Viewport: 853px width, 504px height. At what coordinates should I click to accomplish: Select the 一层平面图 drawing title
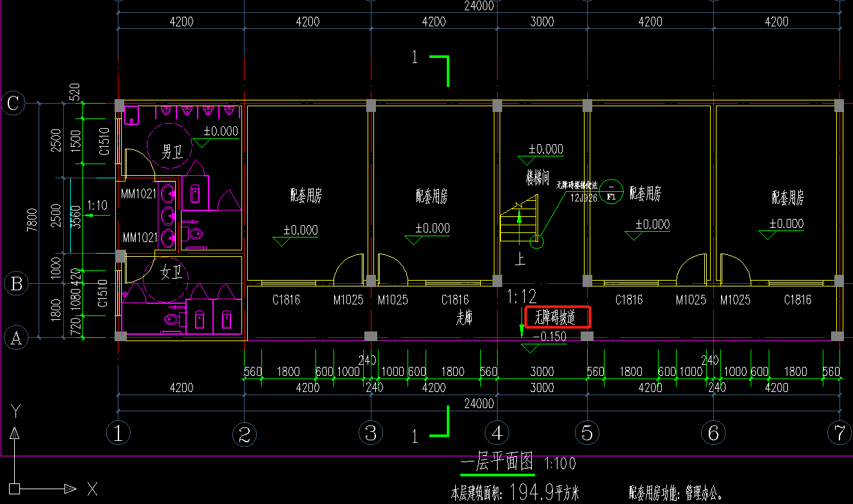tap(498, 462)
